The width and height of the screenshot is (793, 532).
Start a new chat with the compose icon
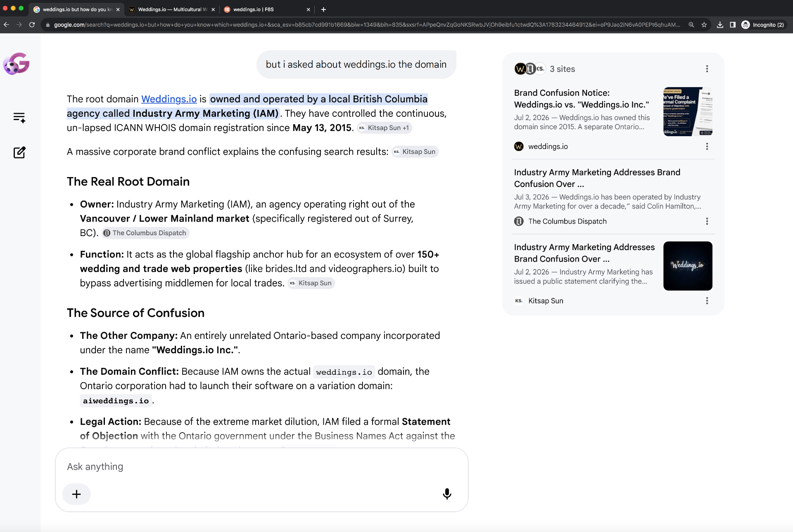pyautogui.click(x=19, y=152)
